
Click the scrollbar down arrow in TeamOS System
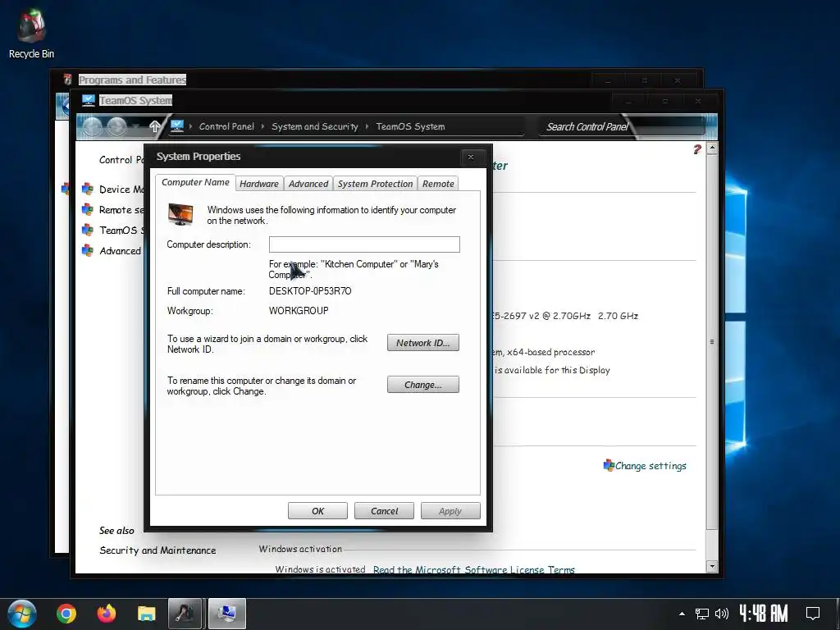[x=712, y=566]
